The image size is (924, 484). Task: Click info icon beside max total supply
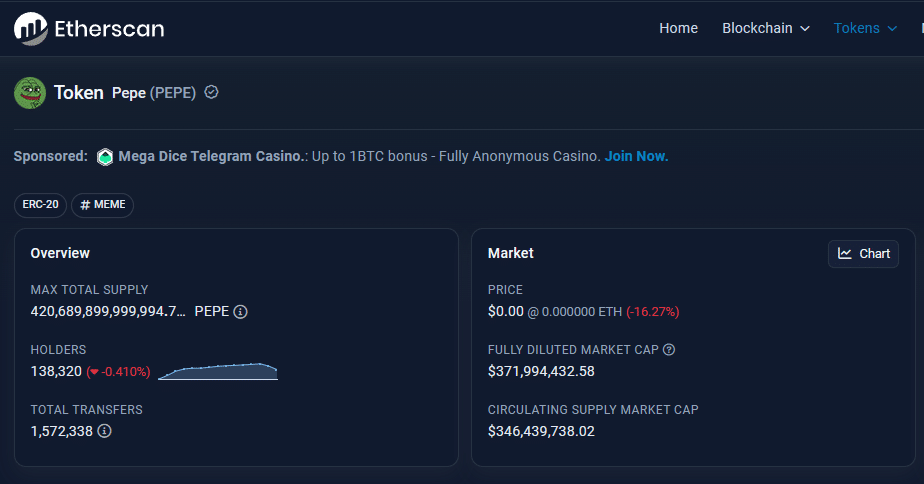point(240,311)
